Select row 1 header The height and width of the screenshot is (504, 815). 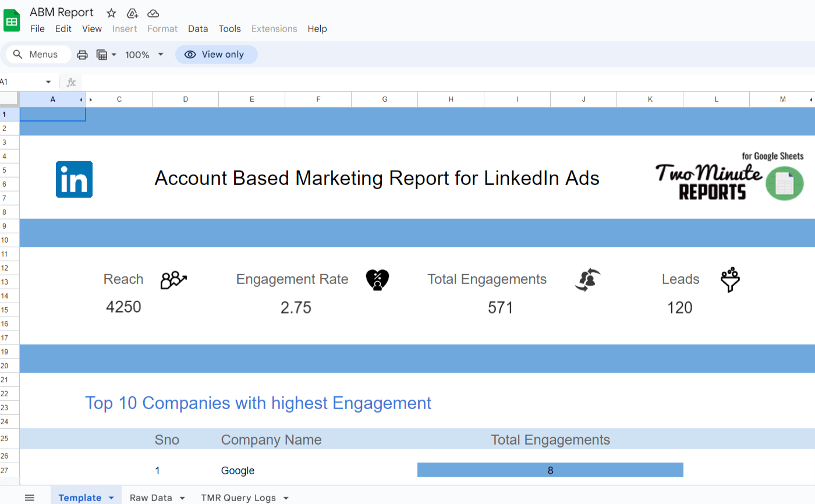point(9,115)
